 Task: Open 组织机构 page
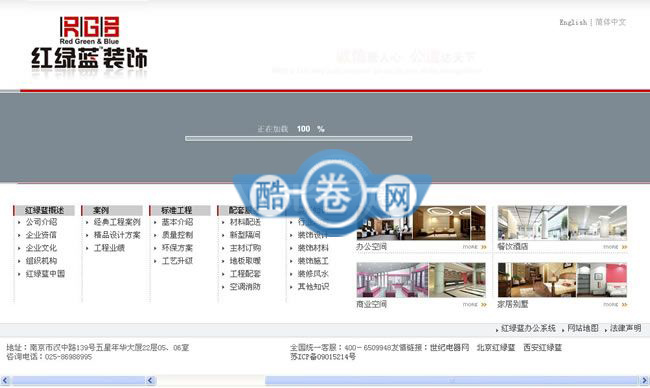(41, 261)
